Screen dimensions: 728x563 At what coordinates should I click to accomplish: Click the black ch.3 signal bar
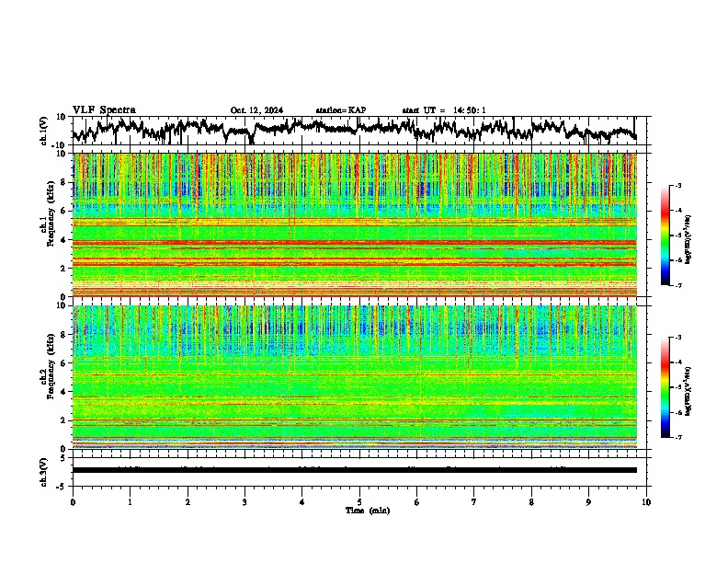[355, 470]
